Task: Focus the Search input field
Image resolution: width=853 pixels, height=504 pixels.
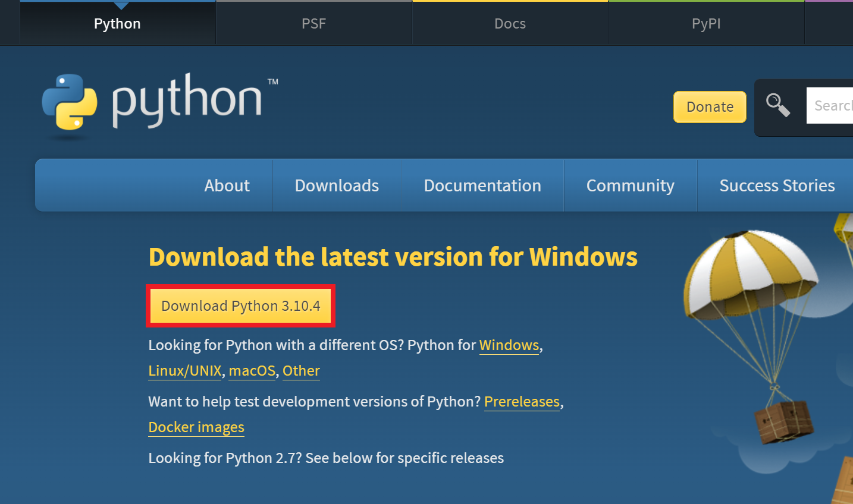Action: pyautogui.click(x=830, y=105)
